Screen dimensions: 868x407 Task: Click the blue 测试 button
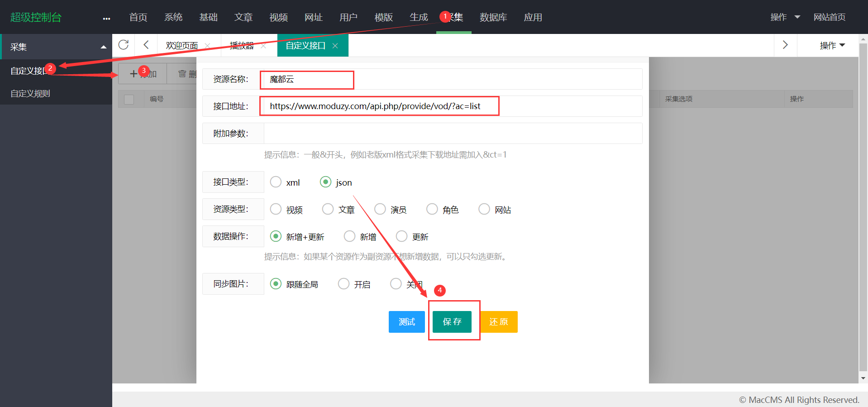[406, 322]
